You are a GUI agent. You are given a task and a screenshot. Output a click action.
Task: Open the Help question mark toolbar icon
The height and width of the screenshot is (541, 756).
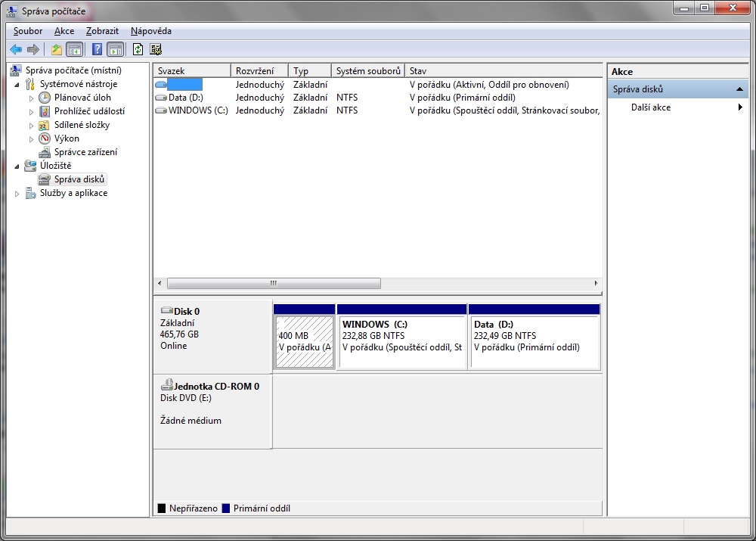[97, 49]
